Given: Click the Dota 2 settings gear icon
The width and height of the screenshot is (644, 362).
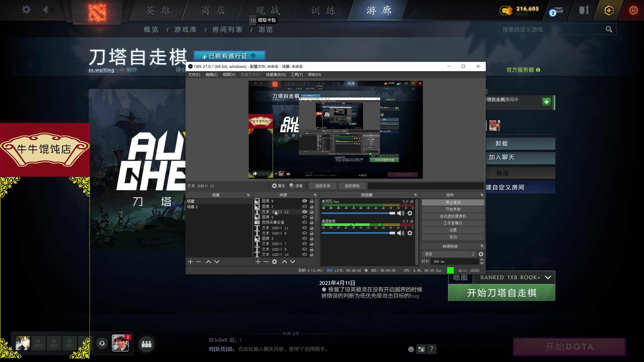Looking at the screenshot, I should [26, 10].
